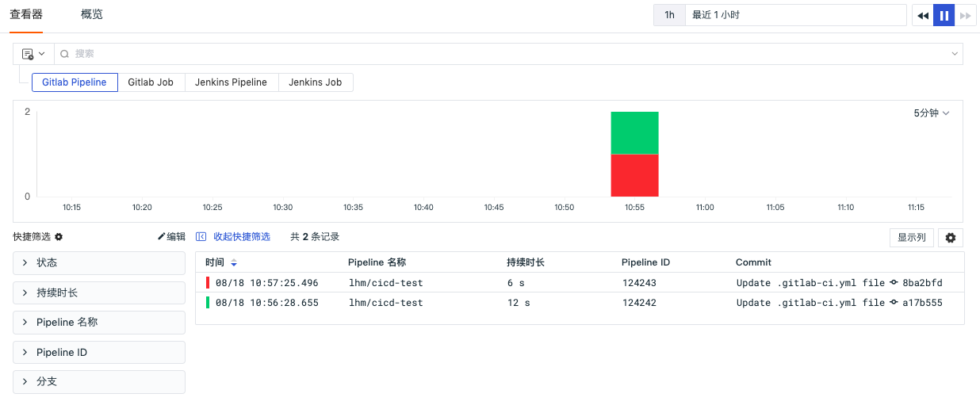Expand the 状态 filter section
Image resolution: width=980 pixels, height=409 pixels.
coord(99,263)
